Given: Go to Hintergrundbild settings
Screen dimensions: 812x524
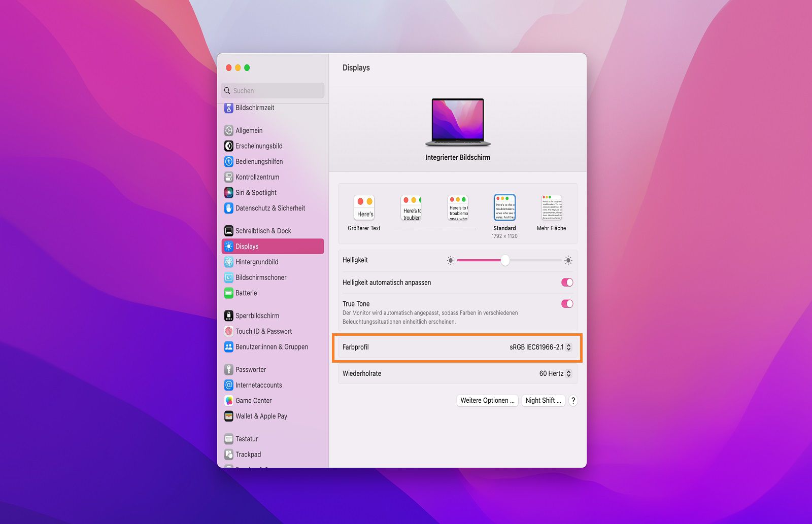Looking at the screenshot, I should point(273,262).
